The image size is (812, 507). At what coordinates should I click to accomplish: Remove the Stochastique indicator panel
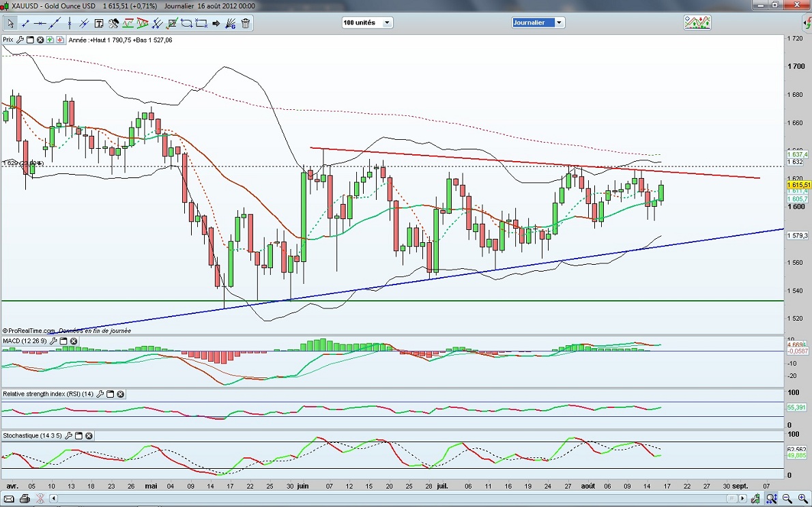click(x=89, y=435)
